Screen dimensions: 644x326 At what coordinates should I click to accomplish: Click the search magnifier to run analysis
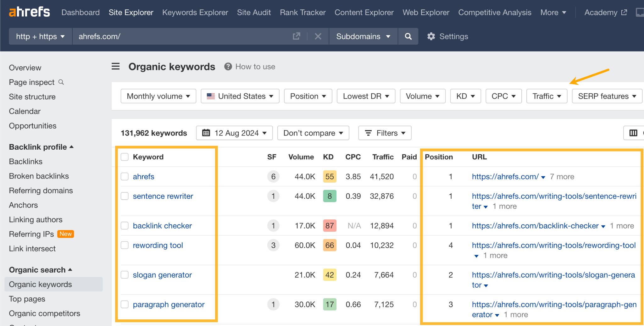[x=408, y=36]
